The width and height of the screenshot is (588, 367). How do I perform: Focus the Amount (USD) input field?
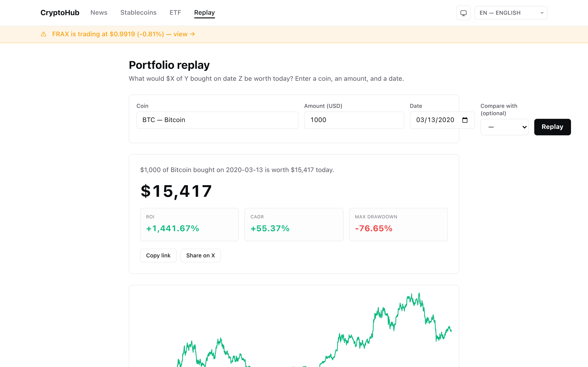354,120
